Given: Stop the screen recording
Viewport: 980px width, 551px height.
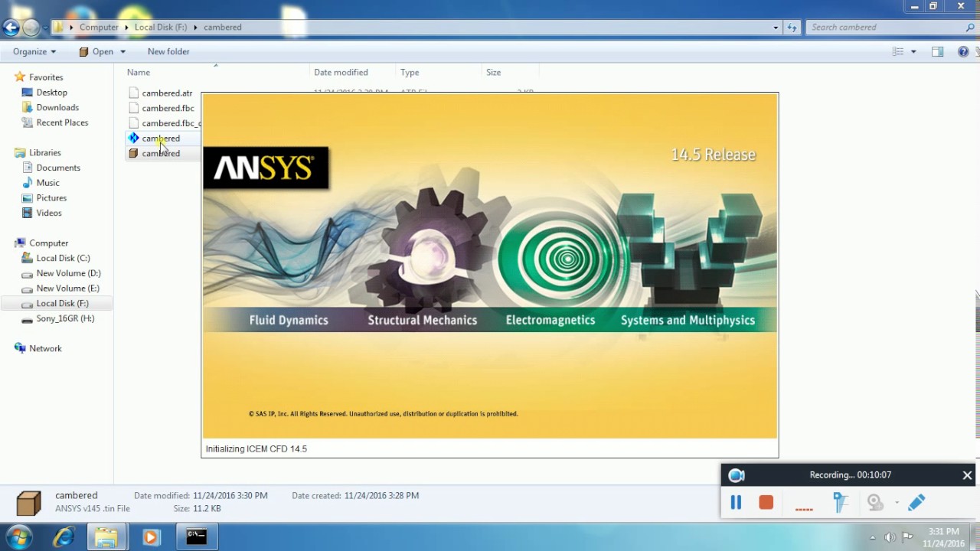Looking at the screenshot, I should [766, 503].
